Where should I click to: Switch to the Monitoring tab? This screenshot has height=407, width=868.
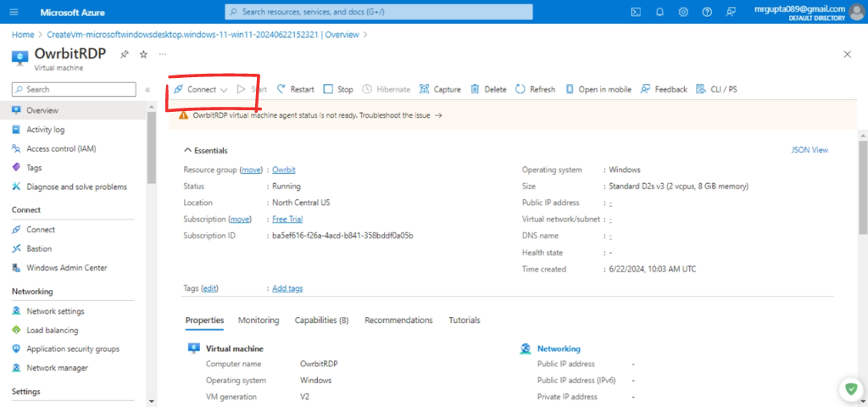[259, 321]
